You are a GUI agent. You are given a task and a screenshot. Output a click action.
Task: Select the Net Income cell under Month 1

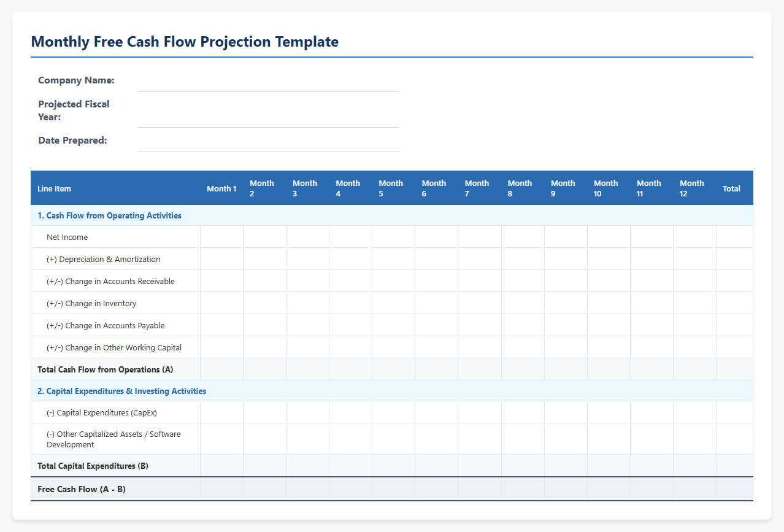click(x=221, y=237)
